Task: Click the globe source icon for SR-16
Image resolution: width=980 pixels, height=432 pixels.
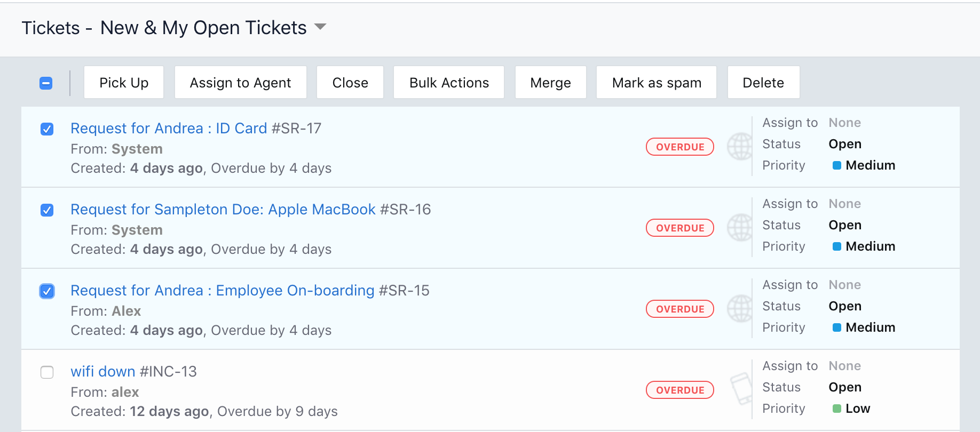Action: (x=739, y=228)
